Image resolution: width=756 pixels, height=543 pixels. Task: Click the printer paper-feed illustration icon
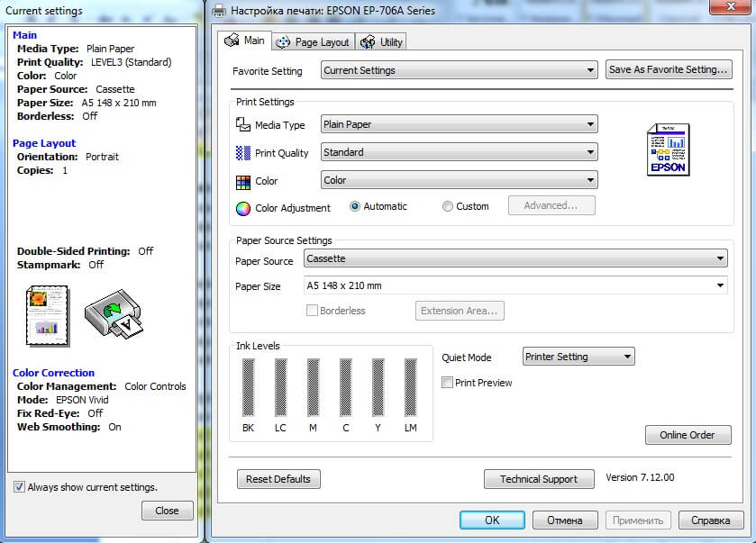(x=114, y=315)
